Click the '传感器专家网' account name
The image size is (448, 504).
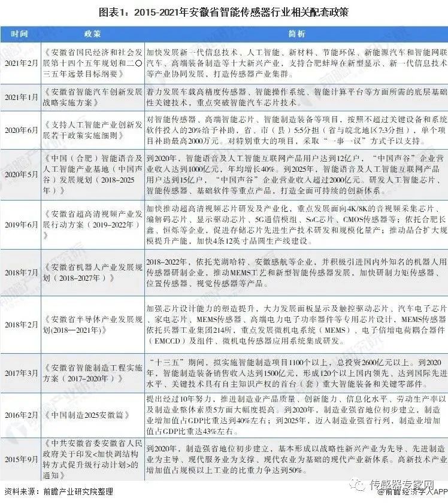tap(402, 484)
